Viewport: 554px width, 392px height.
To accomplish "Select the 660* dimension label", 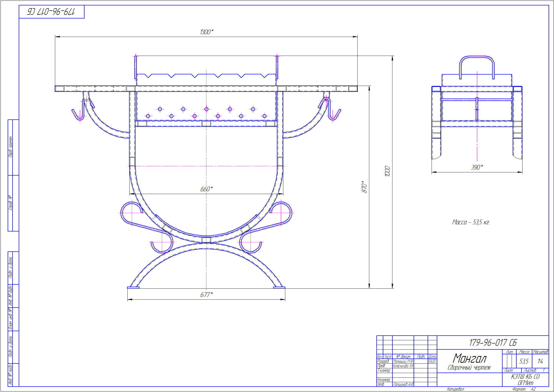I will [x=206, y=189].
